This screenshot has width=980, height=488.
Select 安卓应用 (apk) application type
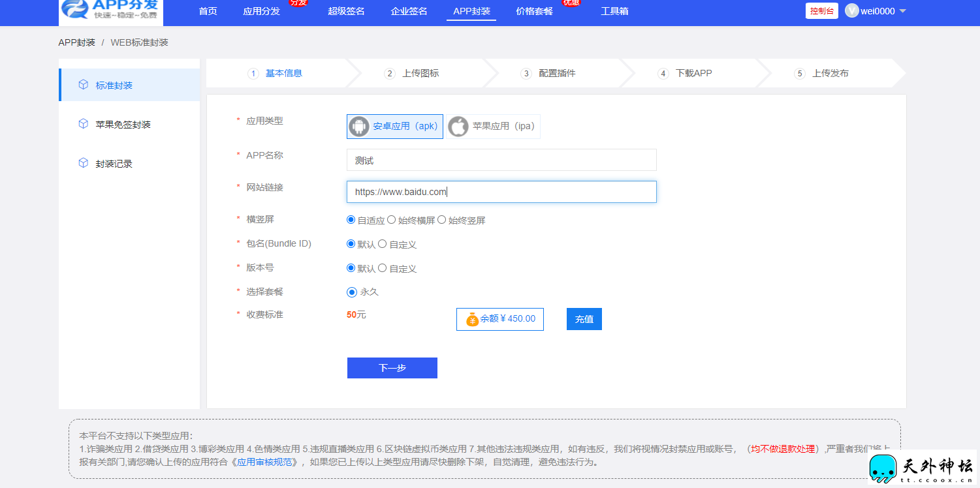click(395, 127)
